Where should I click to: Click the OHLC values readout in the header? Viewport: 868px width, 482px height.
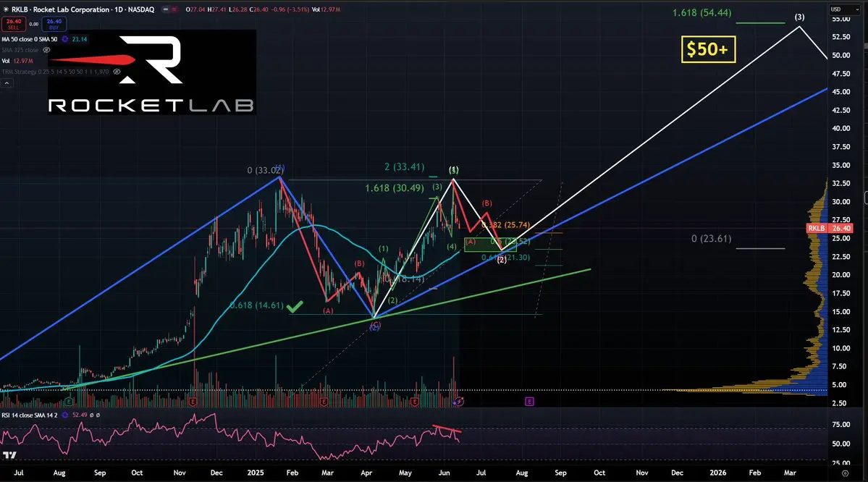(x=248, y=9)
